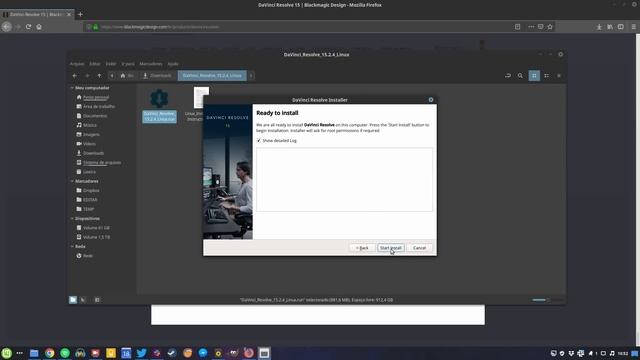Open Rede network location

pyautogui.click(x=88, y=256)
